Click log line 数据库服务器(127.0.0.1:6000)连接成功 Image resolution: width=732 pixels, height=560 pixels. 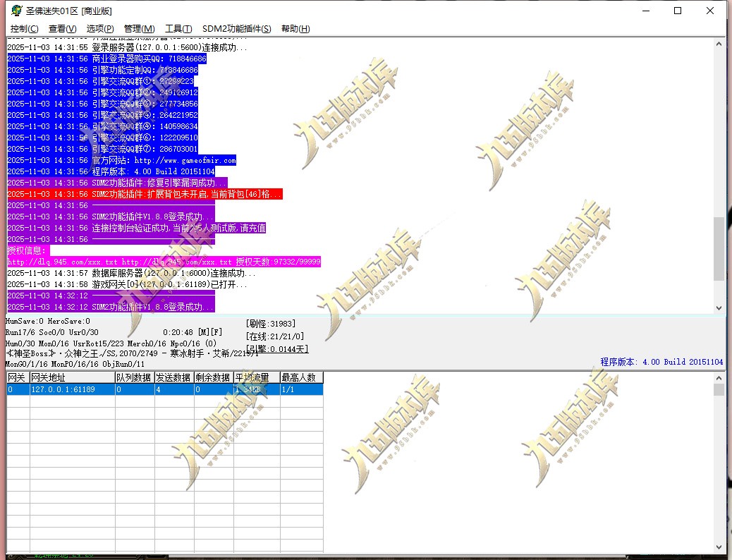[x=132, y=273]
